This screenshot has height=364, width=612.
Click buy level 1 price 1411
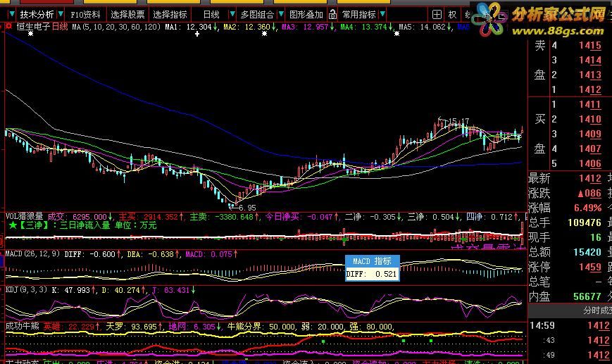point(590,104)
